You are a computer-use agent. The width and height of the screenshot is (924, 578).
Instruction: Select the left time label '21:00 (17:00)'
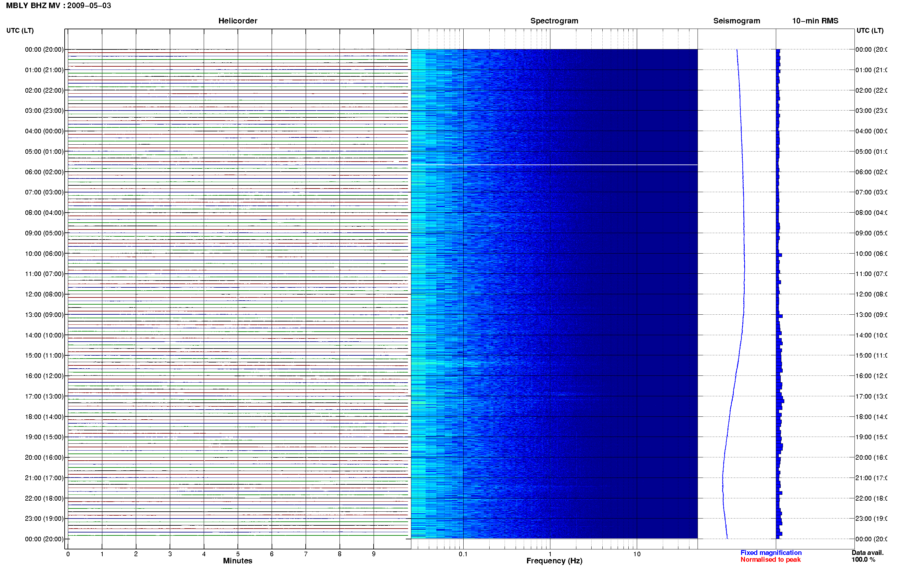44,478
